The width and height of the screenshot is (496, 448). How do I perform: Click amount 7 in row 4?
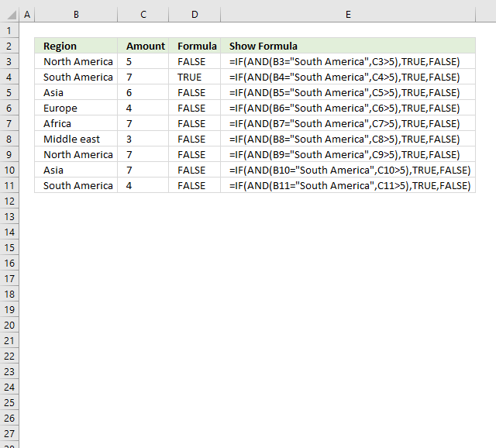pyautogui.click(x=143, y=77)
